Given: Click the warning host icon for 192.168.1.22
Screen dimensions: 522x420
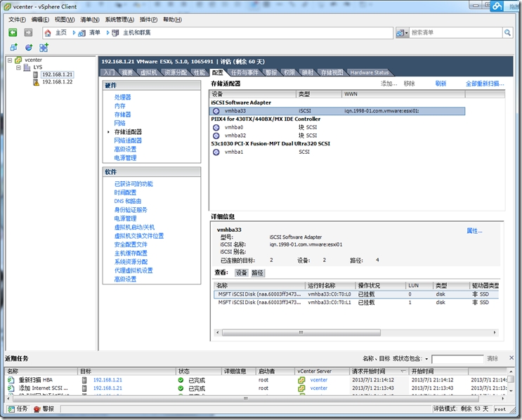Looking at the screenshot, I should 36,82.
